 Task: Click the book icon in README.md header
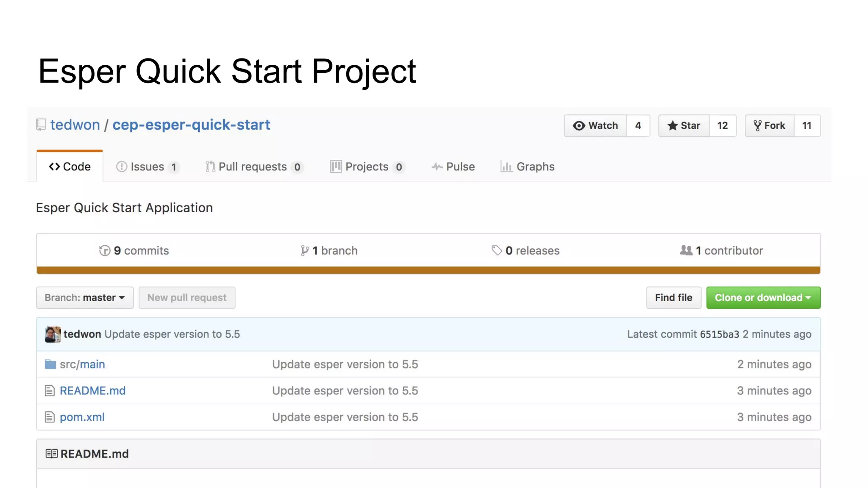52,454
